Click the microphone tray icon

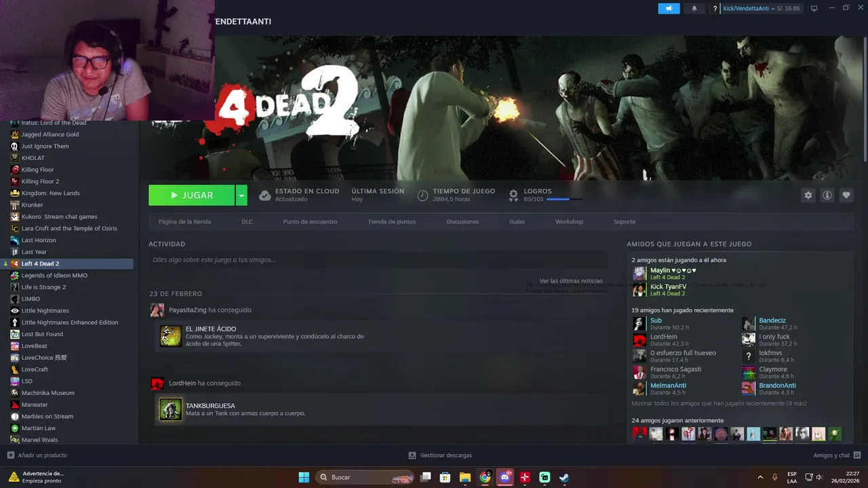coord(774,477)
